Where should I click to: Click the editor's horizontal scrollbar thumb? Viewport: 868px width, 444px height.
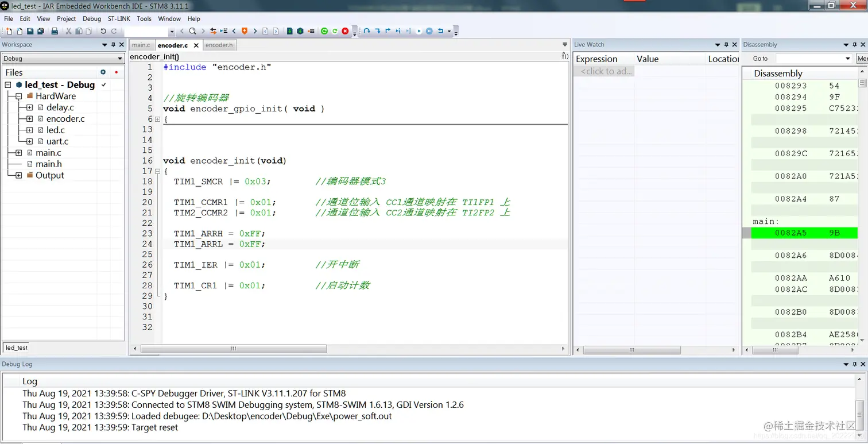coord(234,349)
